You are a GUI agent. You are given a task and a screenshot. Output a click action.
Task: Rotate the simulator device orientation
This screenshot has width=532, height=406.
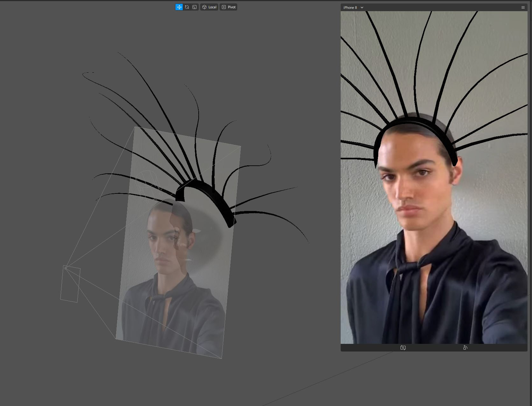tap(465, 348)
